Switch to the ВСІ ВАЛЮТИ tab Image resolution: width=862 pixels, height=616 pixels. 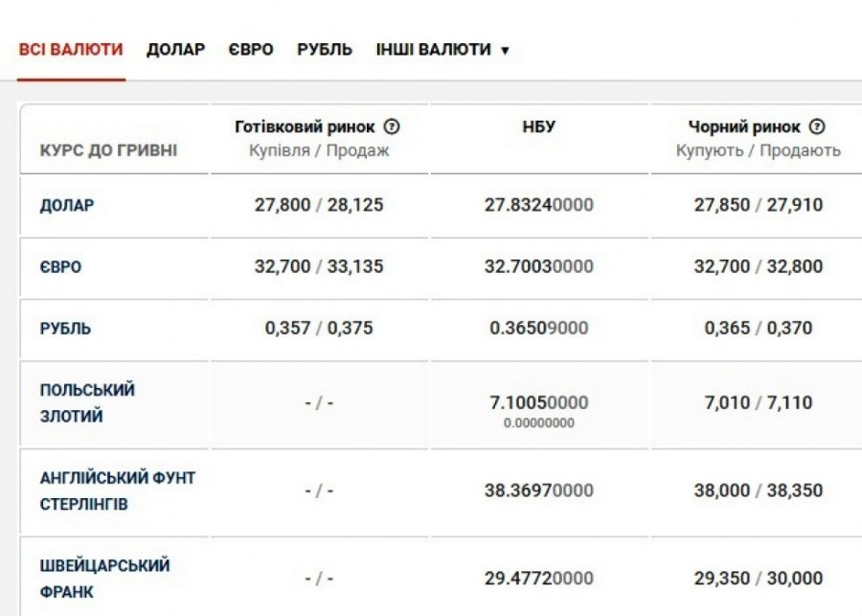71,49
